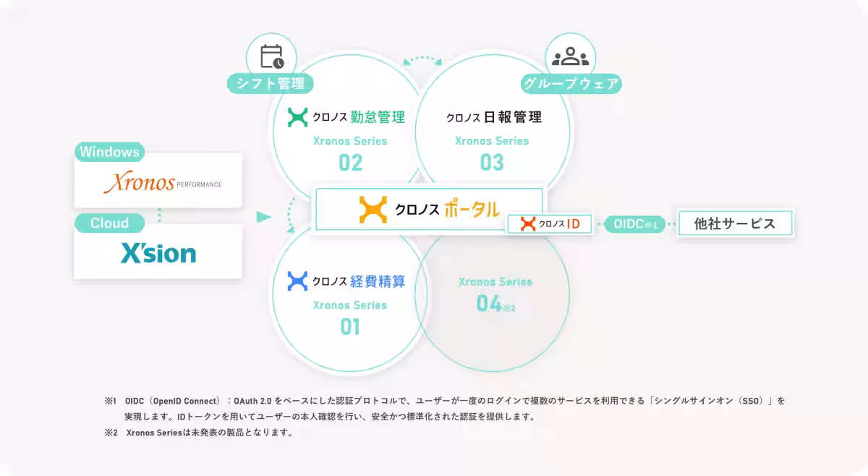Click the green Xronos attendance management logo icon
This screenshot has width=868, height=476.
click(297, 117)
